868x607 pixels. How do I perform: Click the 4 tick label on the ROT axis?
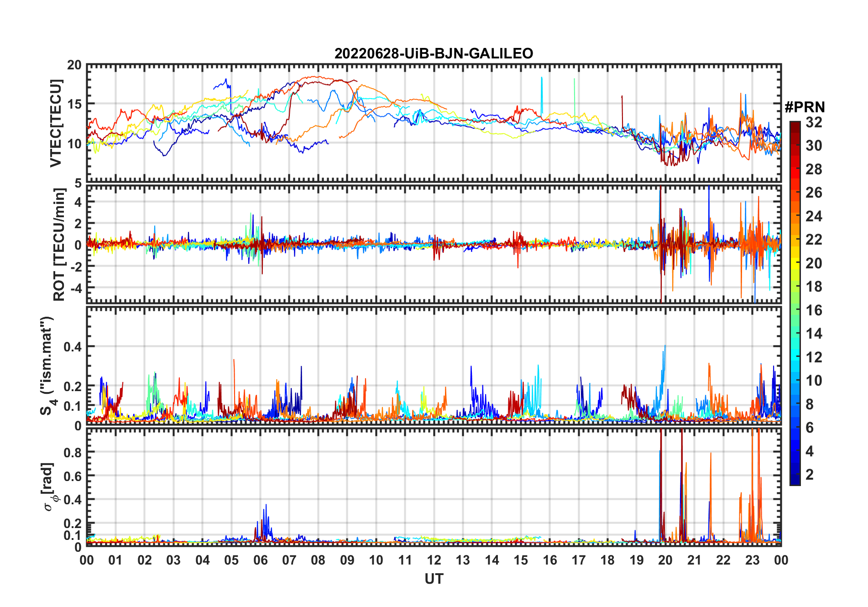coord(78,202)
